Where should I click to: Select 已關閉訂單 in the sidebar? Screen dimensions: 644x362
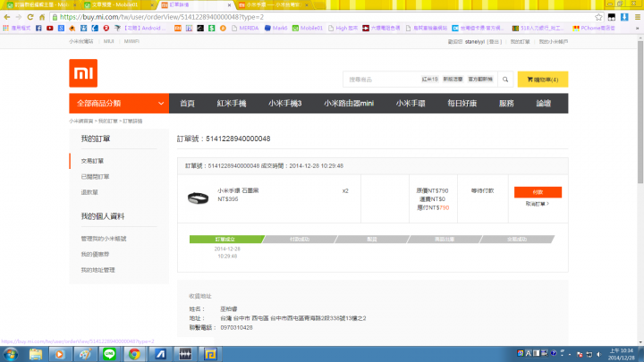point(95,177)
